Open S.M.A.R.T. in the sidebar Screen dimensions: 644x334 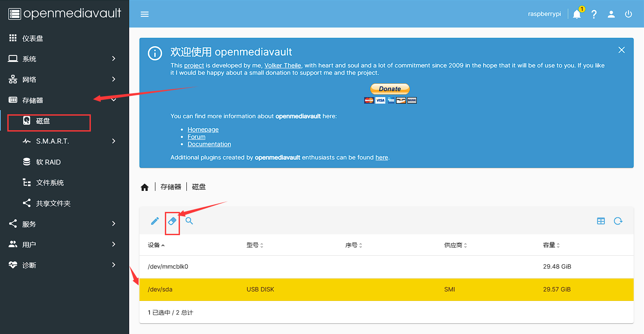65,141
